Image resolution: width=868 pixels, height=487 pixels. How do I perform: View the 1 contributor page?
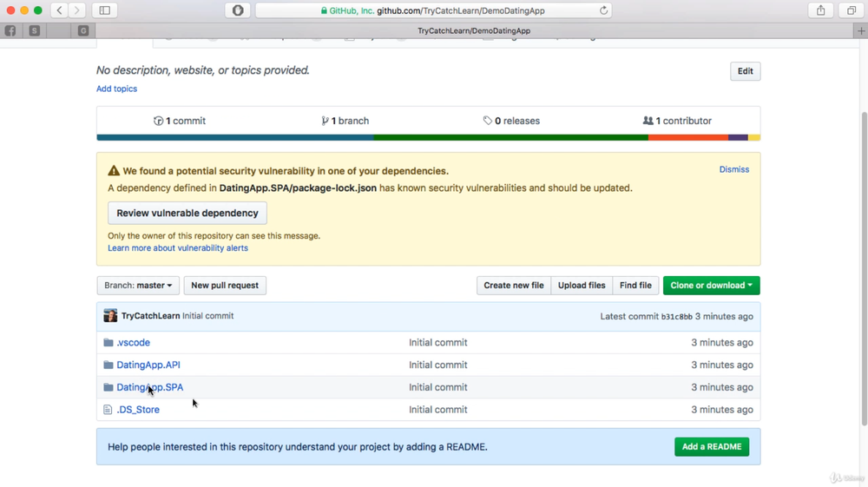[x=677, y=121]
